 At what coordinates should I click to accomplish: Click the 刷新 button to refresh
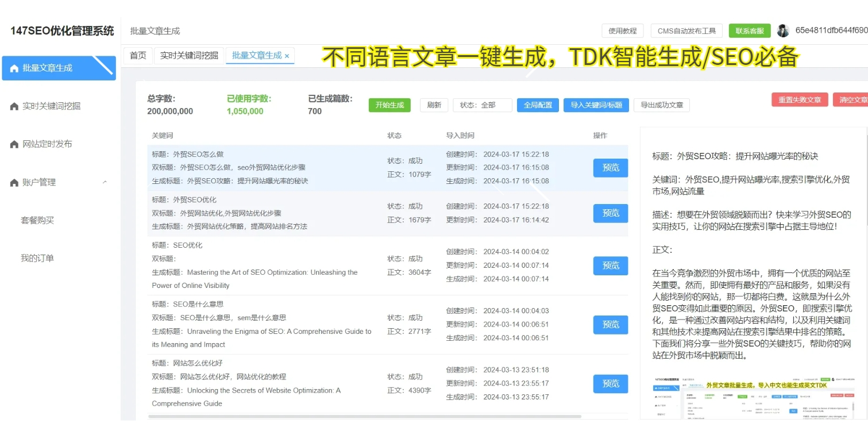tap(434, 105)
